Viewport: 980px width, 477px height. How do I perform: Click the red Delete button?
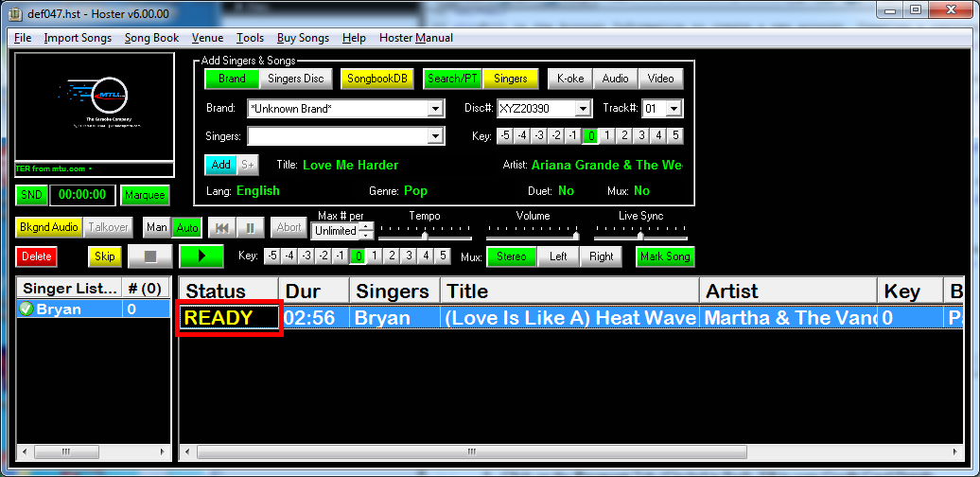(x=37, y=256)
